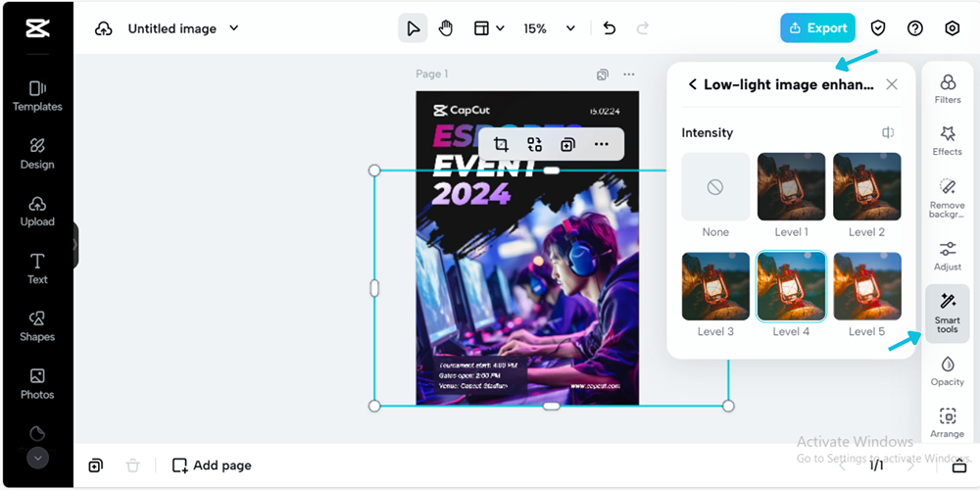Click the cloud save icon
This screenshot has width=980, height=490.
(x=103, y=28)
